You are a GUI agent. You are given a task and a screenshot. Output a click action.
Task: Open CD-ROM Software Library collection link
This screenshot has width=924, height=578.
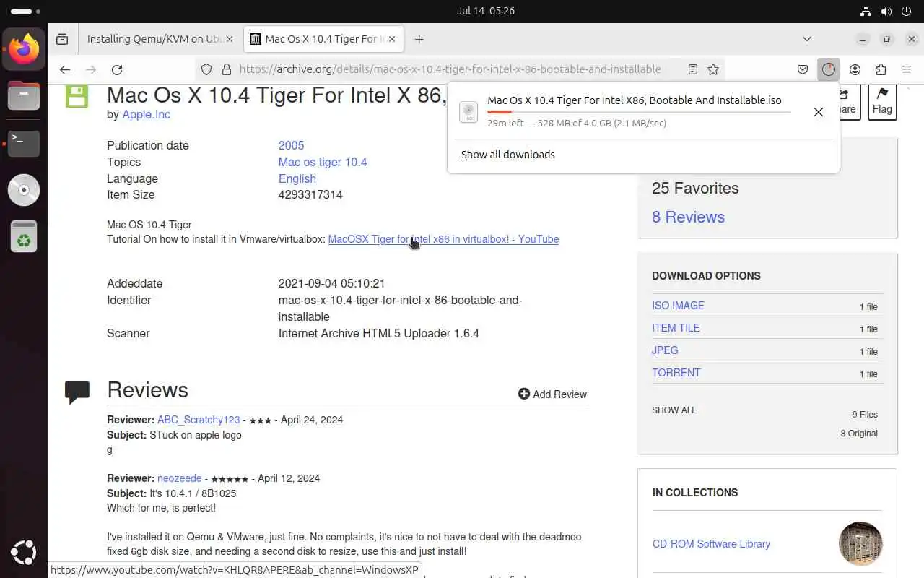[711, 544]
